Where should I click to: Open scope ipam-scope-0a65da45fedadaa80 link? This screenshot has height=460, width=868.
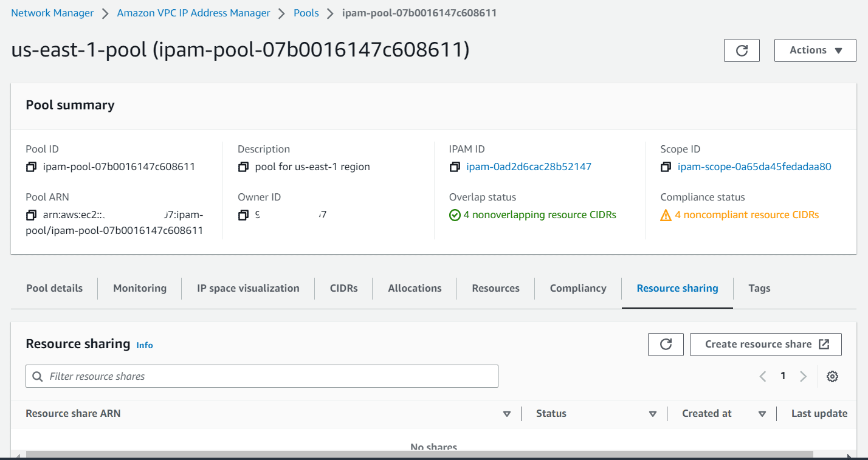point(754,166)
